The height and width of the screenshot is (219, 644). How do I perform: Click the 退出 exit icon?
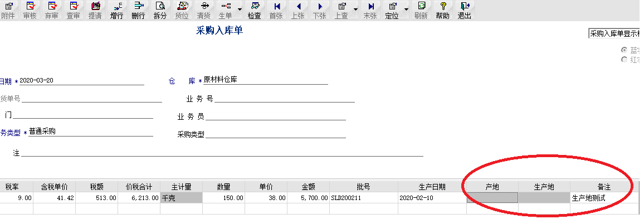click(465, 10)
